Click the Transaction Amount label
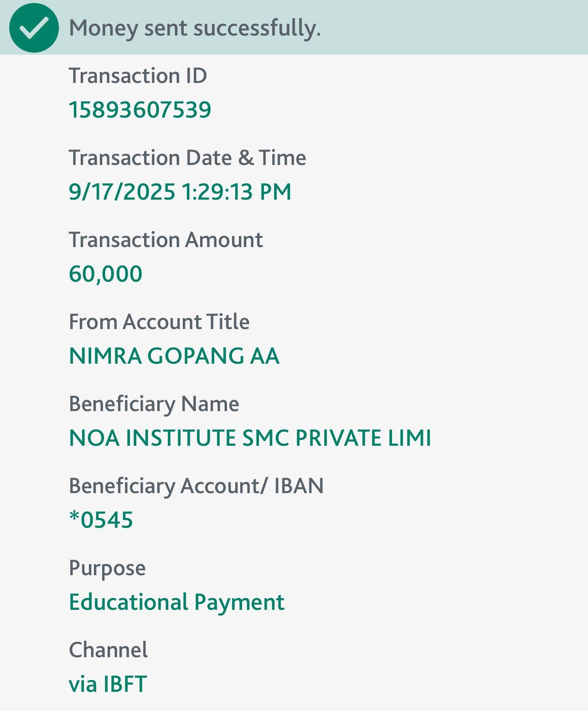Image resolution: width=588 pixels, height=711 pixels. (166, 240)
